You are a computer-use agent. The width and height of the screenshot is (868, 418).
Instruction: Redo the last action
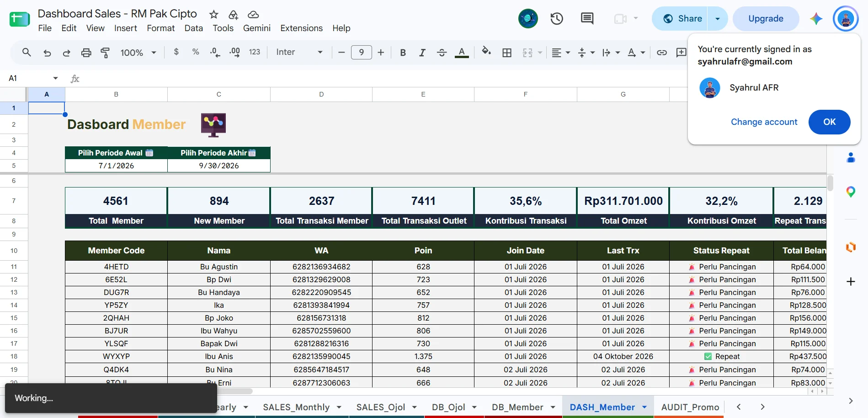pyautogui.click(x=67, y=53)
